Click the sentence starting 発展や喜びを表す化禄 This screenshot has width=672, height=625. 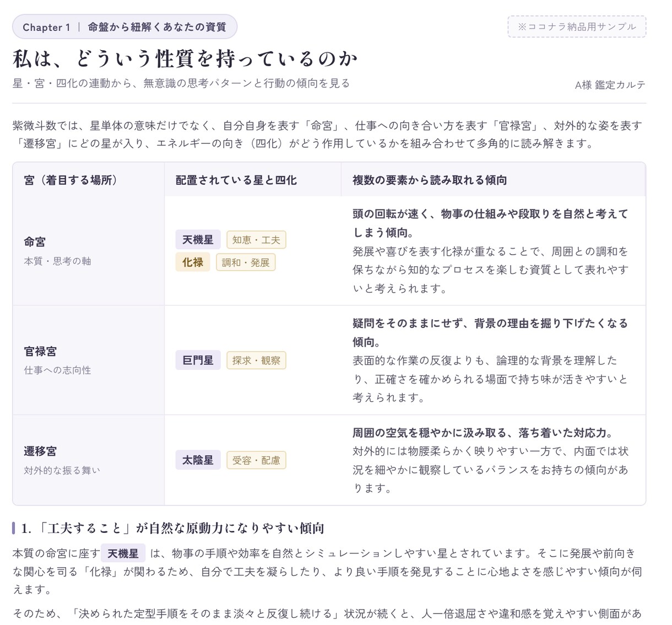tap(490, 270)
